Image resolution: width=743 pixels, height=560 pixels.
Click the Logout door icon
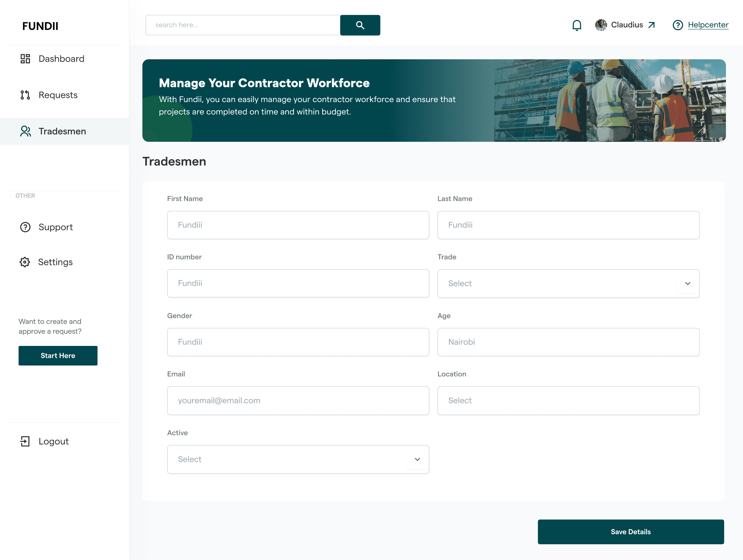click(25, 441)
